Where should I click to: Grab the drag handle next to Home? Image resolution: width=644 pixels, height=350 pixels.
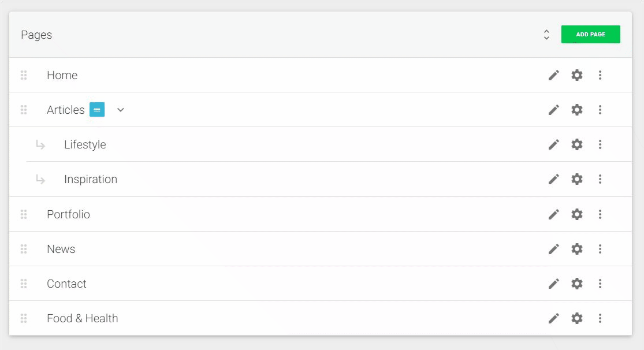24,75
